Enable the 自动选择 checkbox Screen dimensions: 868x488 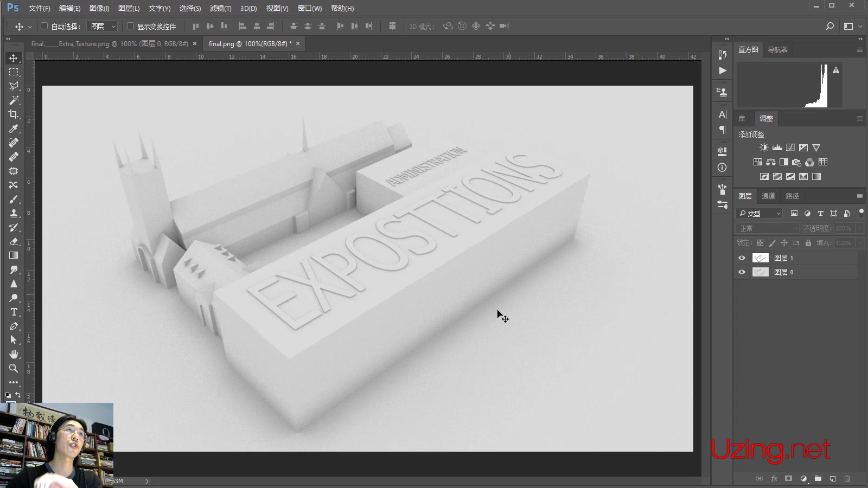(x=44, y=25)
